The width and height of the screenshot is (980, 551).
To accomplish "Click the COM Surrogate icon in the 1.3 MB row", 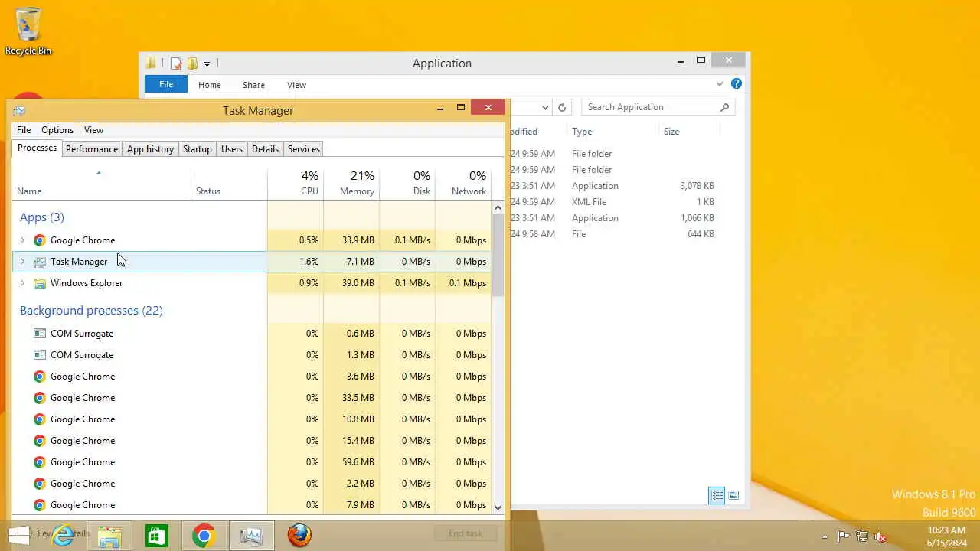I will tap(40, 355).
